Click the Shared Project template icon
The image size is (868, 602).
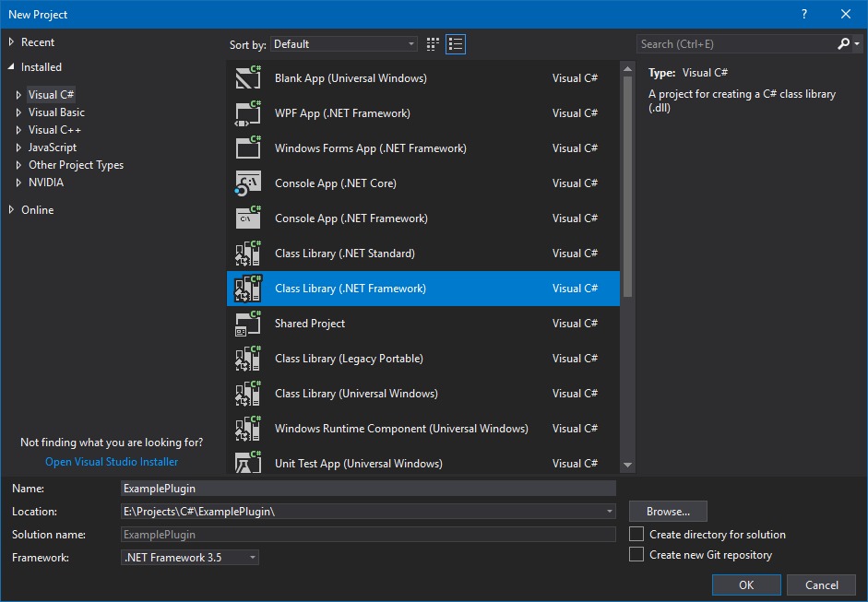(248, 324)
